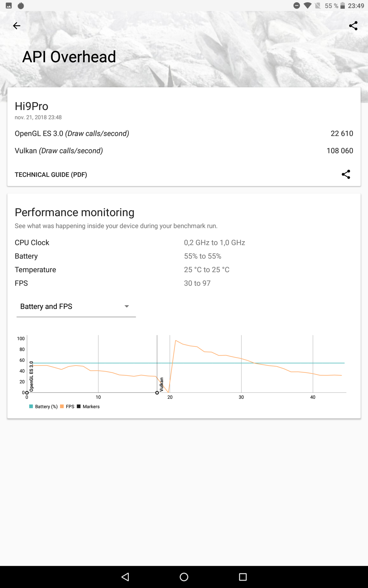The height and width of the screenshot is (588, 368).
Task: Toggle Markers legend entry
Action: coord(88,407)
